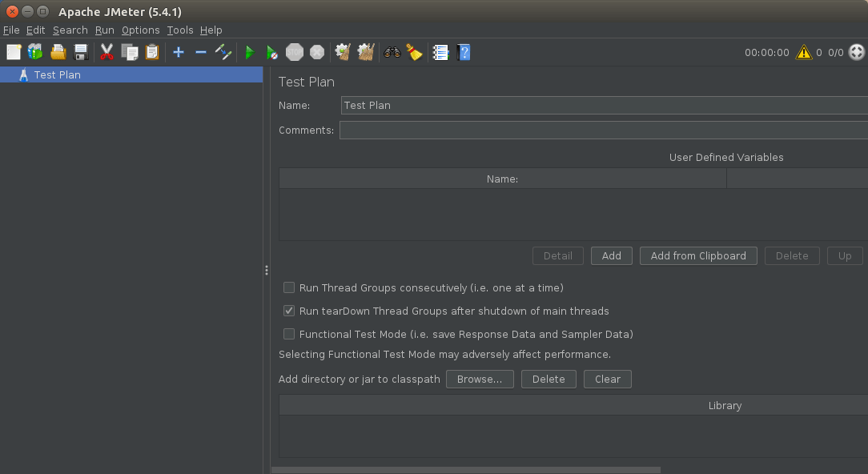Open the Run menu

coord(104,30)
